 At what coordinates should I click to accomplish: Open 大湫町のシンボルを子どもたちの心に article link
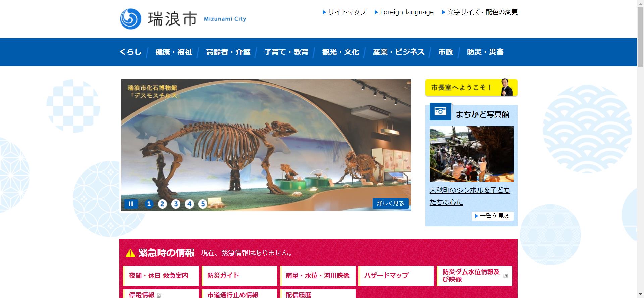(x=470, y=196)
